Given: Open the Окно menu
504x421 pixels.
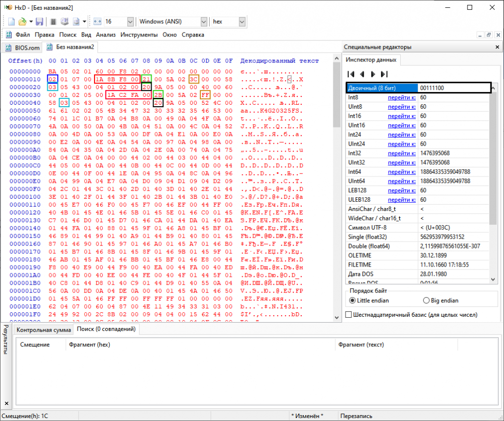Looking at the screenshot, I should tap(170, 35).
